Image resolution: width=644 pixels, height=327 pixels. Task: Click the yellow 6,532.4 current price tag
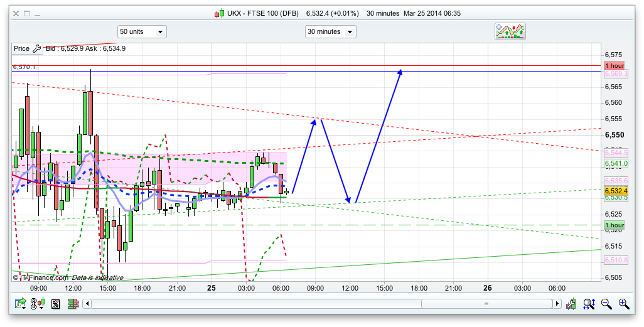coord(616,190)
